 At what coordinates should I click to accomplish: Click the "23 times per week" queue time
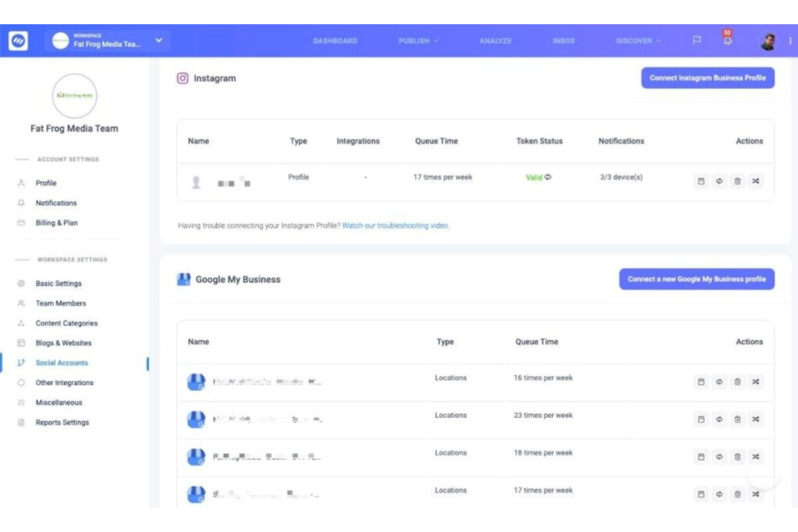[543, 416]
